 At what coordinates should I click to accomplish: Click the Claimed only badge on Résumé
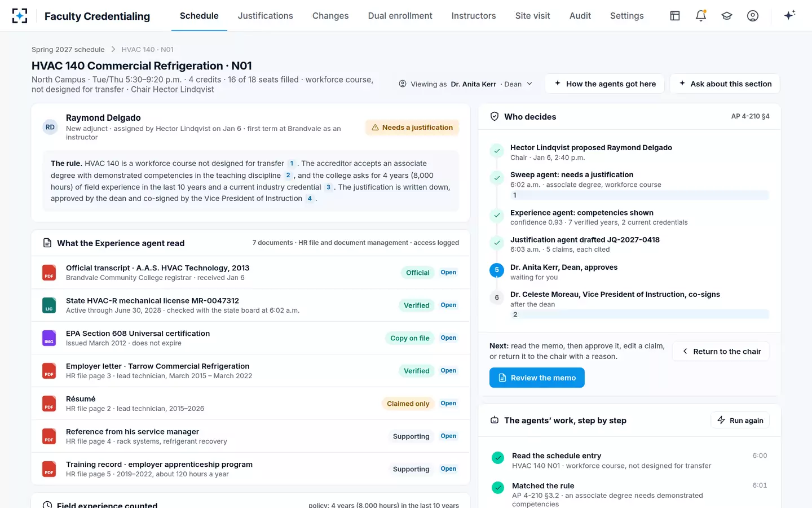point(408,404)
